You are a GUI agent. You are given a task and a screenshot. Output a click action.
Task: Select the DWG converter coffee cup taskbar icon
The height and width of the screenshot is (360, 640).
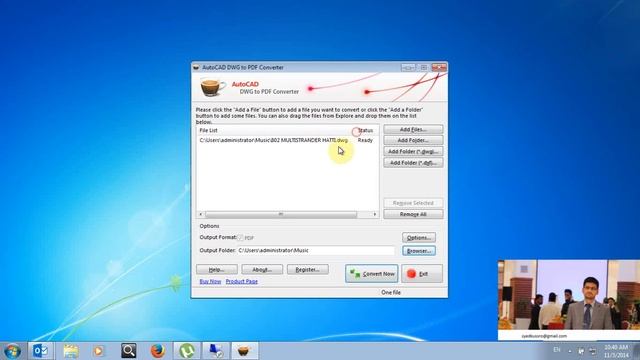pyautogui.click(x=244, y=351)
